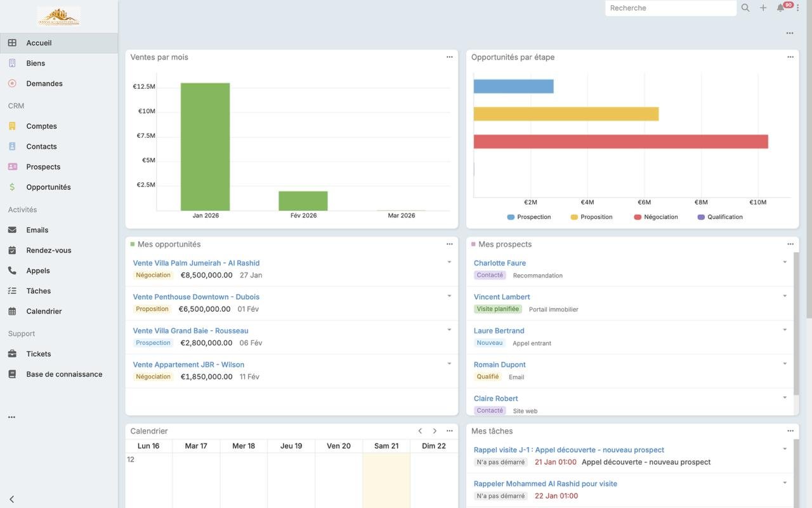This screenshot has height=508, width=812.
Task: Select the Appels phone icon in sidebar
Action: click(13, 270)
